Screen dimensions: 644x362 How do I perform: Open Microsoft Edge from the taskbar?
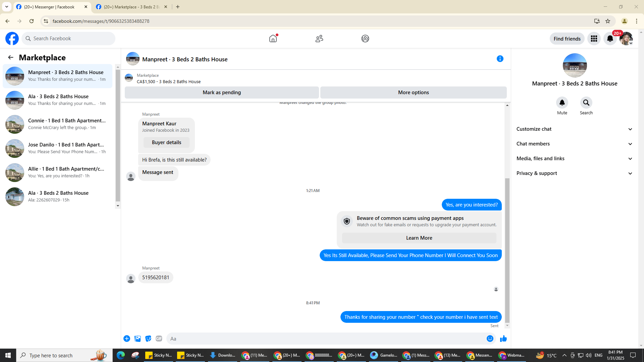[121, 355]
